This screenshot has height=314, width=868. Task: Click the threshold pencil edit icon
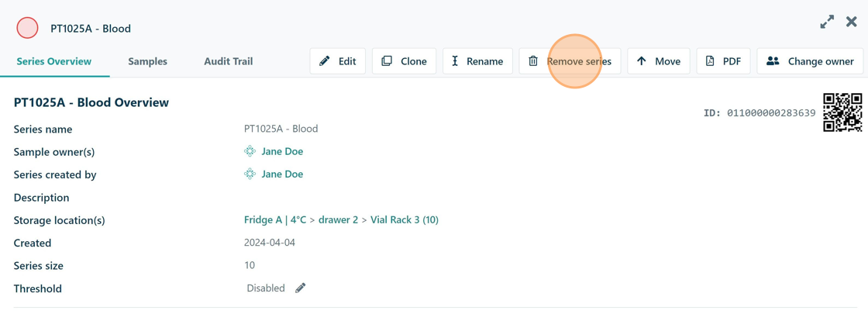coord(300,288)
